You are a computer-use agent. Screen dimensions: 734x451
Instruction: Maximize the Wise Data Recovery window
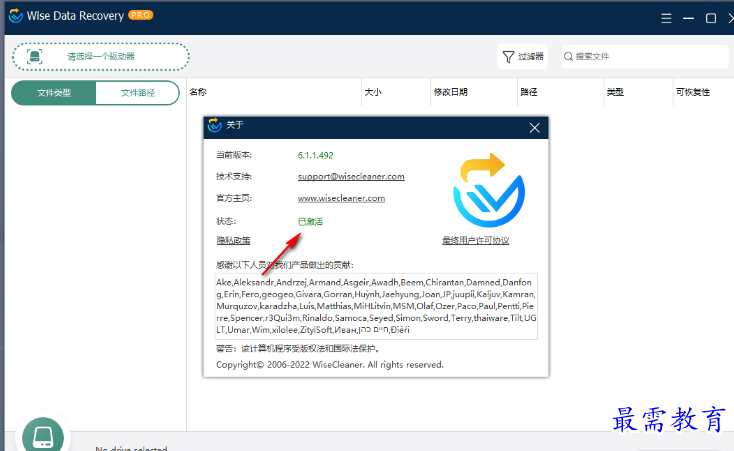[x=711, y=18]
